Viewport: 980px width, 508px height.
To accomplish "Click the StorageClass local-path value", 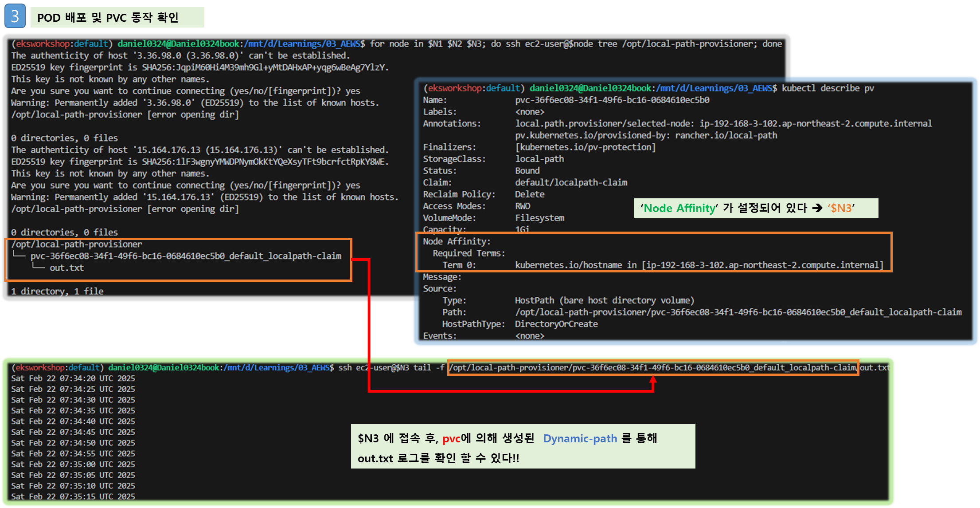I will (x=539, y=159).
